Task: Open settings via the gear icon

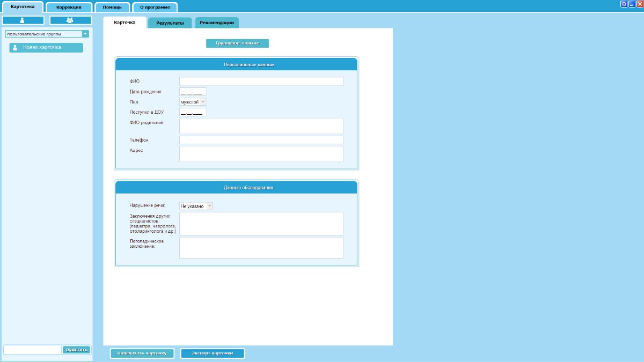Action: [624, 4]
